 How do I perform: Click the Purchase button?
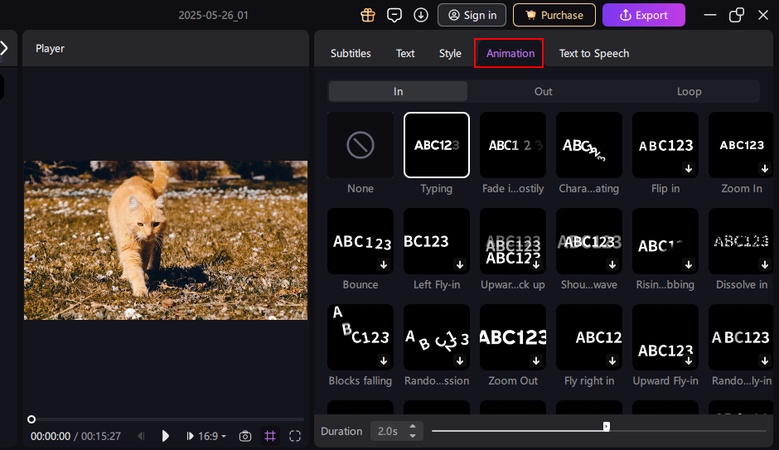coord(554,15)
